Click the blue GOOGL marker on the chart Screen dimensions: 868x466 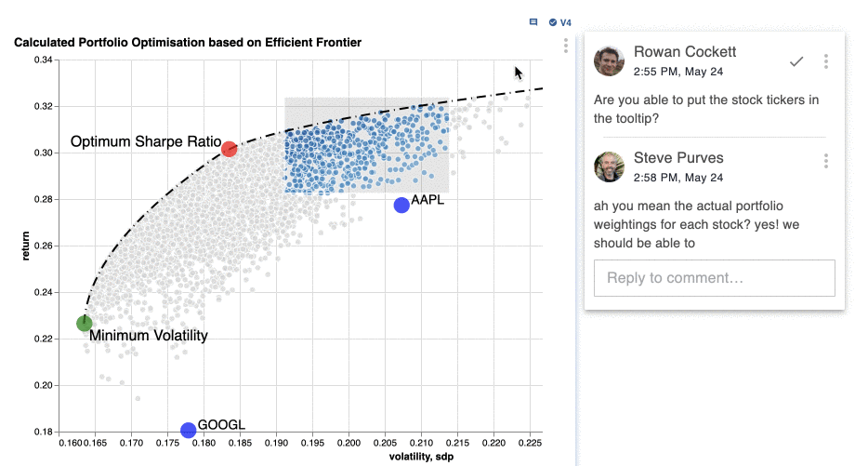pos(189,430)
